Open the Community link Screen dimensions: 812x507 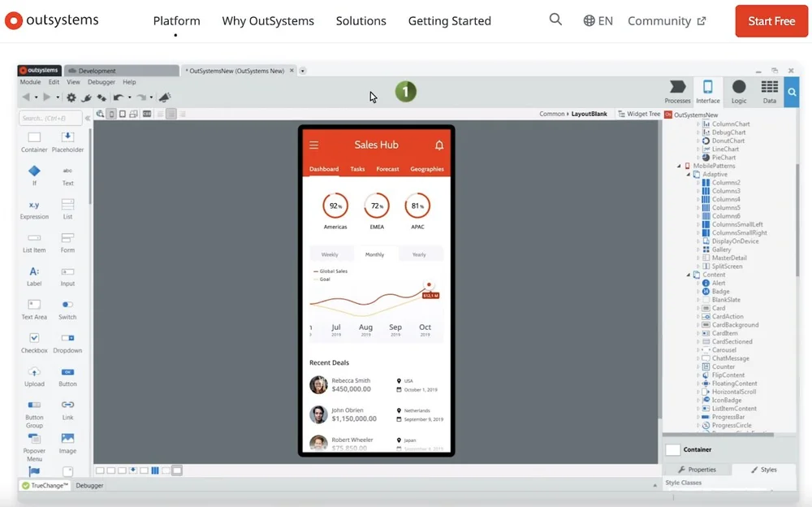[667, 21]
